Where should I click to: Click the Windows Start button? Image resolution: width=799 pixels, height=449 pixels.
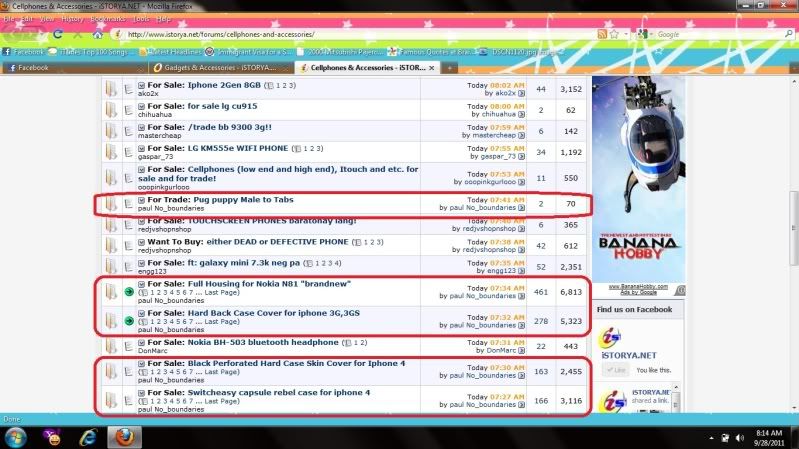pyautogui.click(x=14, y=438)
